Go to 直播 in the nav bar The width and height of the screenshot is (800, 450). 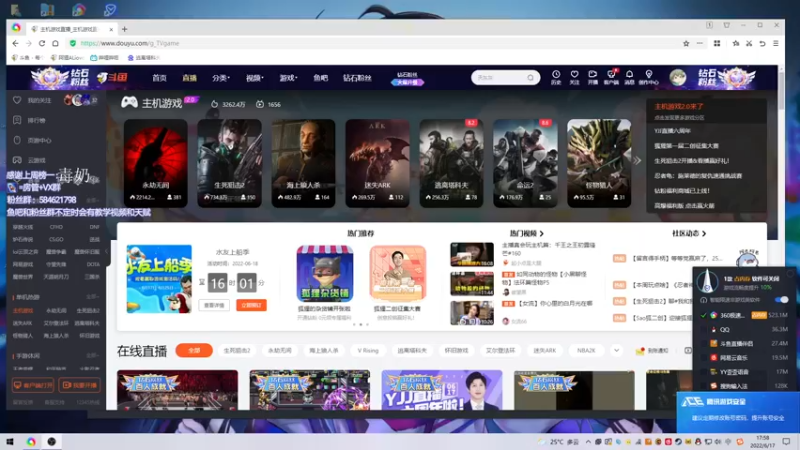tap(189, 78)
